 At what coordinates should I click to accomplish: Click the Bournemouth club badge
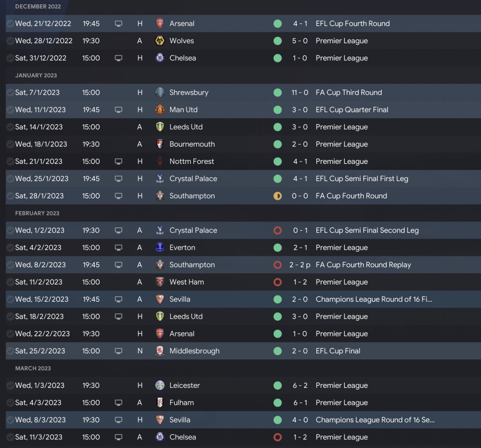[160, 144]
